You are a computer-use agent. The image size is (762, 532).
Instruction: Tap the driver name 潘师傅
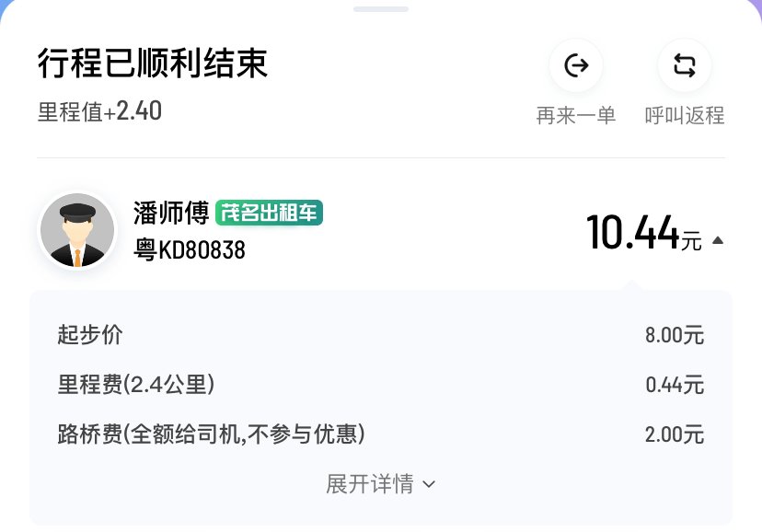[171, 214]
